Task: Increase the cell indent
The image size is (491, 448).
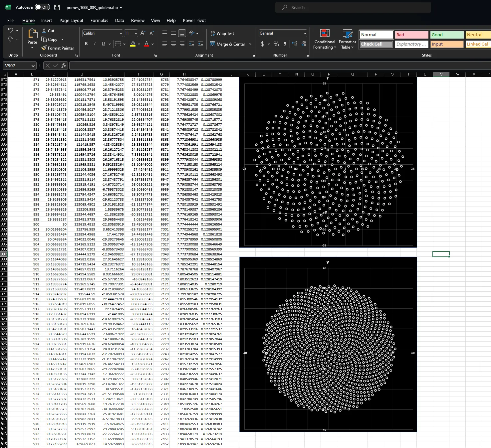Action: [x=200, y=44]
